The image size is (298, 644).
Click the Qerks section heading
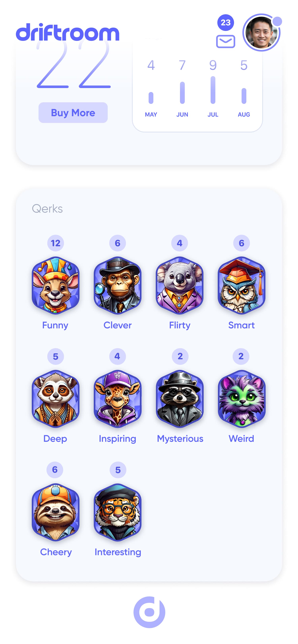(x=47, y=209)
